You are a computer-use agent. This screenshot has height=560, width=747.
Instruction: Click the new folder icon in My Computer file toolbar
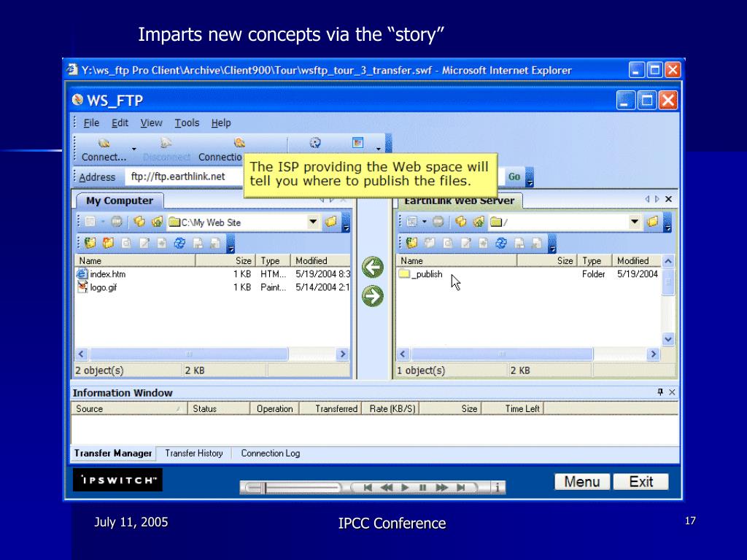click(108, 243)
